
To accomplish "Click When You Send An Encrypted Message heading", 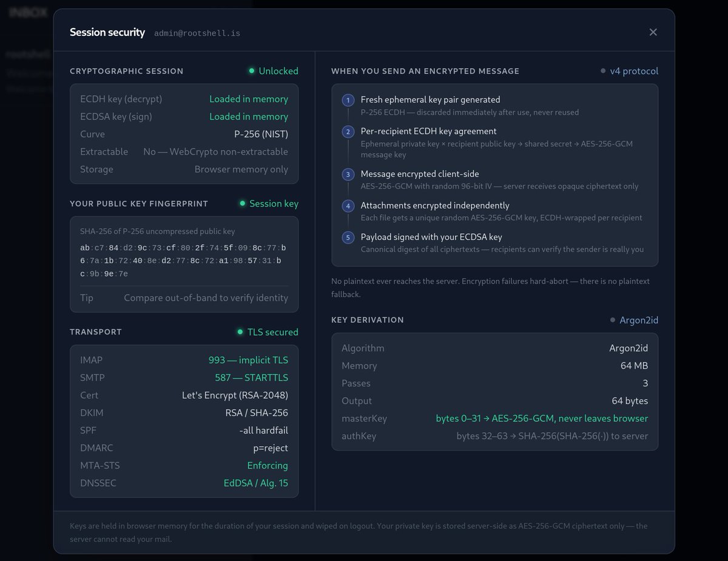I will pos(425,71).
